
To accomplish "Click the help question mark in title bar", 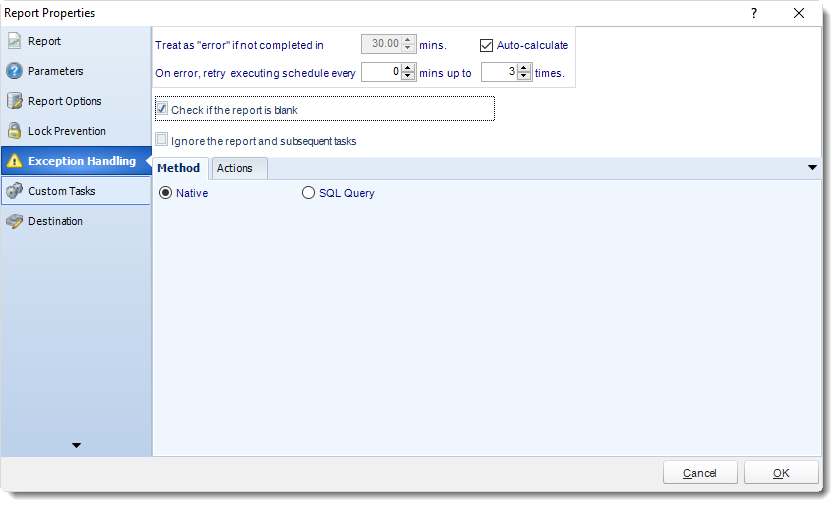I will [x=754, y=13].
